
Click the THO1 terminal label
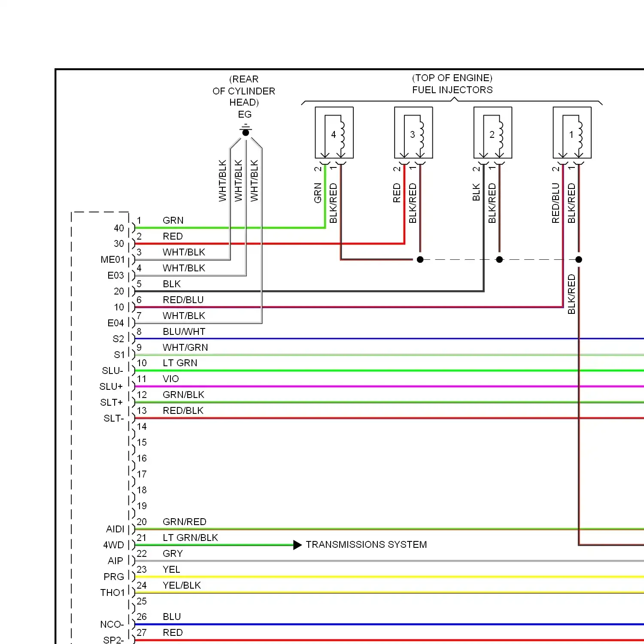click(x=112, y=592)
